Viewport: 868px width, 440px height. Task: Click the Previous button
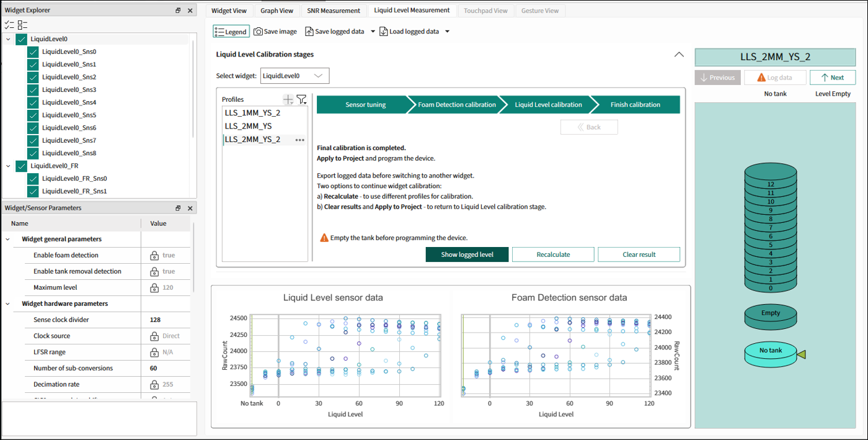pos(717,78)
